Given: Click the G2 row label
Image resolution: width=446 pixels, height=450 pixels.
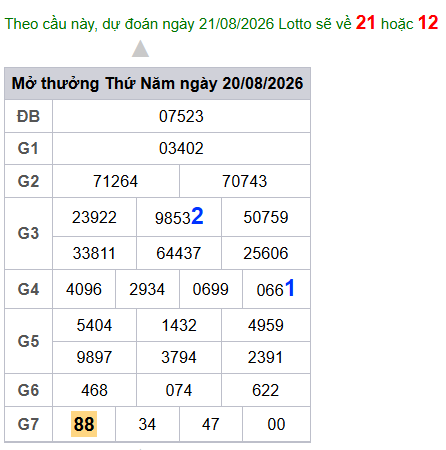Looking at the screenshot, I should tap(28, 181).
